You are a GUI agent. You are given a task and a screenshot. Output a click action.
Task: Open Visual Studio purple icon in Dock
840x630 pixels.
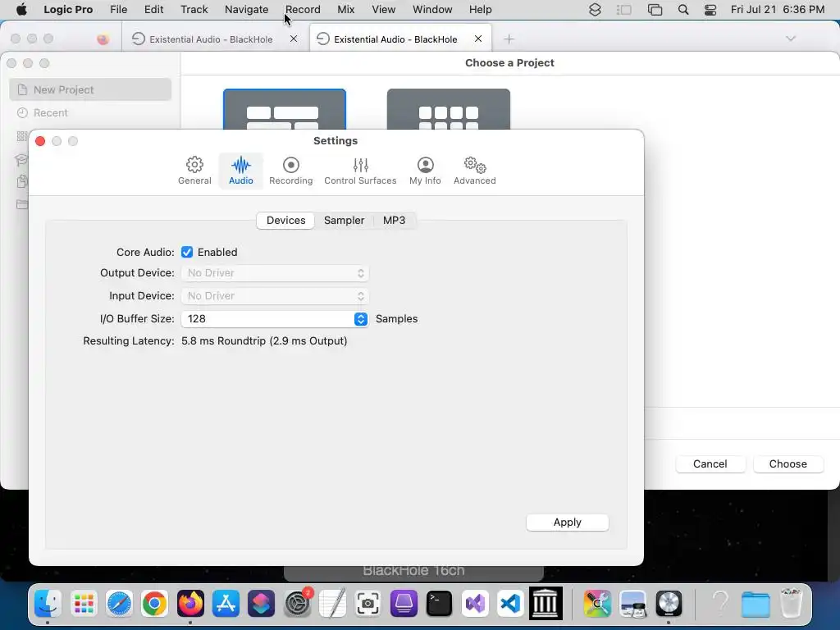475,603
